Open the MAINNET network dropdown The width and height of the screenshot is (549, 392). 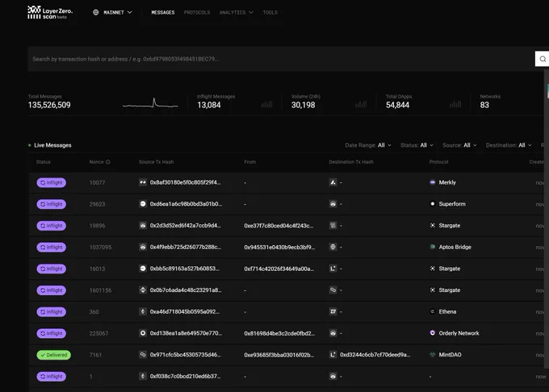click(113, 12)
